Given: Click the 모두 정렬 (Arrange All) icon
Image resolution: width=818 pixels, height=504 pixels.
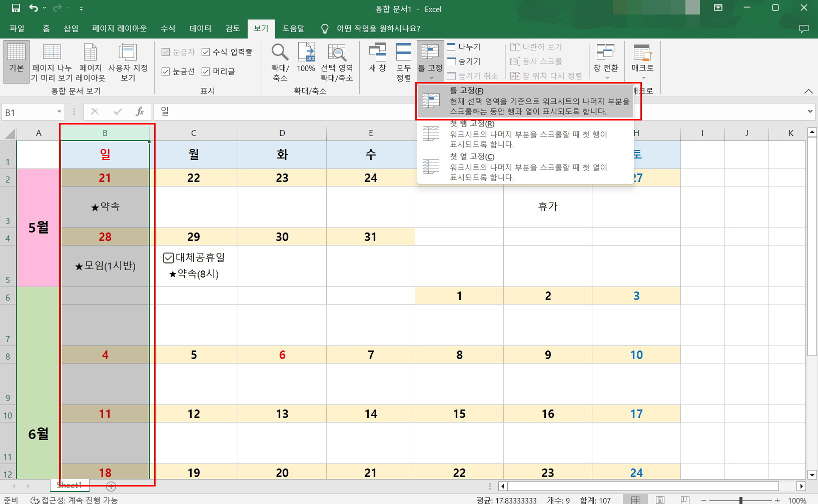Looking at the screenshot, I should coord(403,60).
